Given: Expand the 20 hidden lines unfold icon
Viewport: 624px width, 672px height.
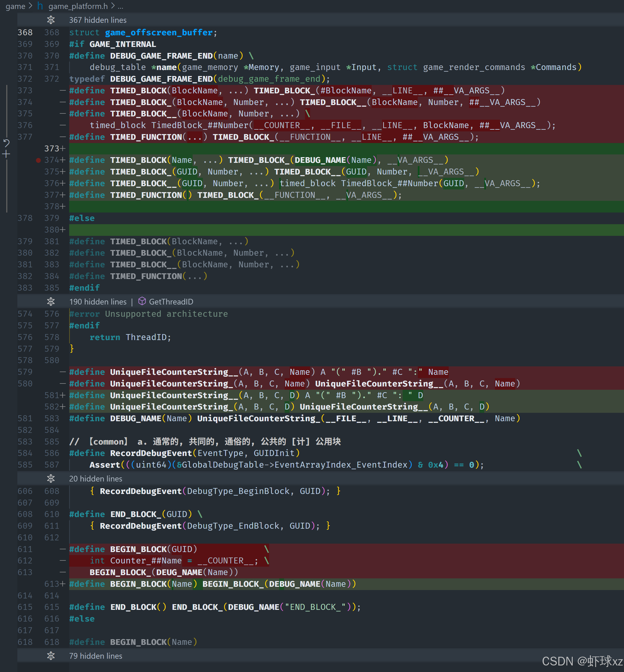Looking at the screenshot, I should [51, 478].
